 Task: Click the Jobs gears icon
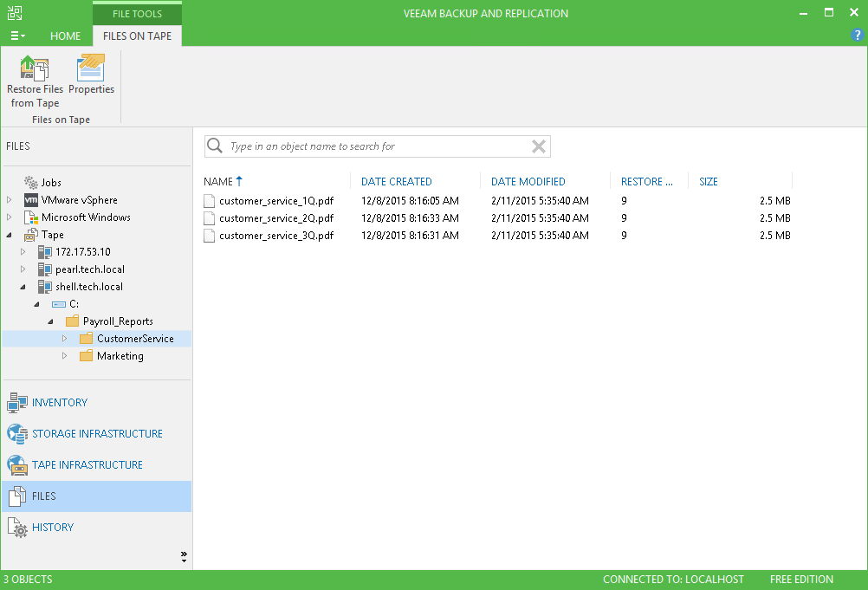(x=31, y=182)
